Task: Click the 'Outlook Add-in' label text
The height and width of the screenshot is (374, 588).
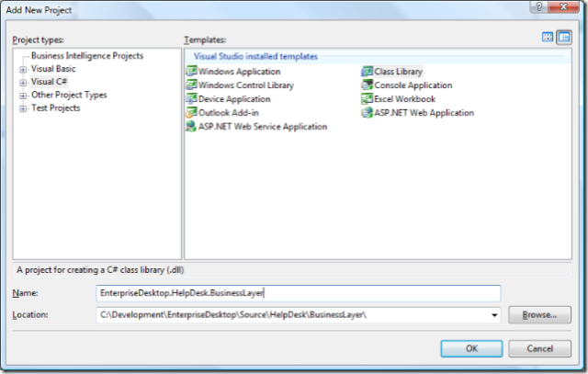Action: (229, 112)
